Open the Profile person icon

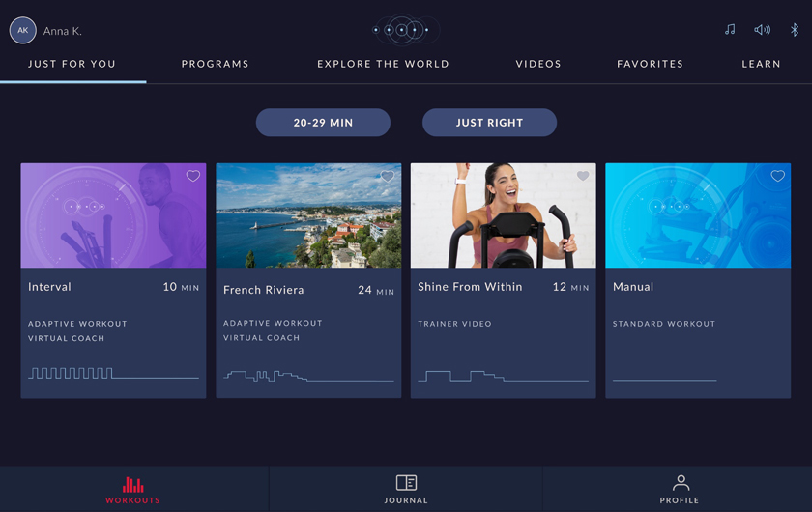(x=681, y=482)
